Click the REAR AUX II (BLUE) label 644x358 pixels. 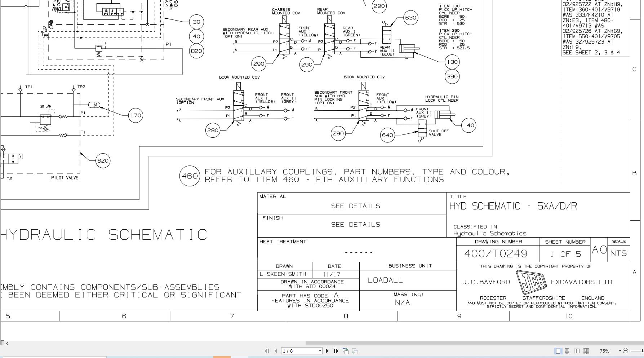tap(387, 51)
